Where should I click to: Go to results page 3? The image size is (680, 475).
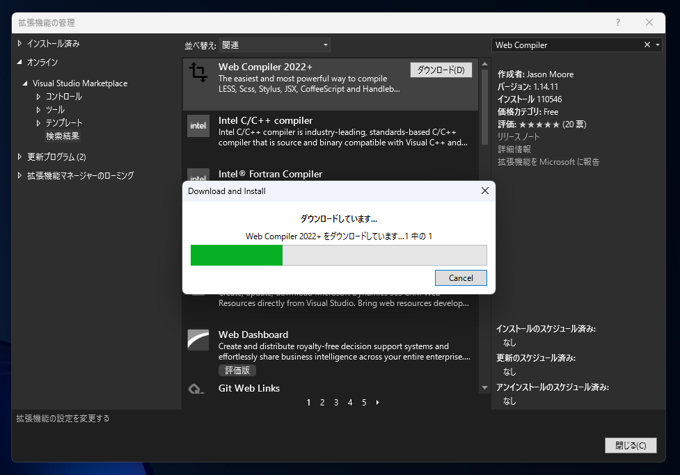336,403
